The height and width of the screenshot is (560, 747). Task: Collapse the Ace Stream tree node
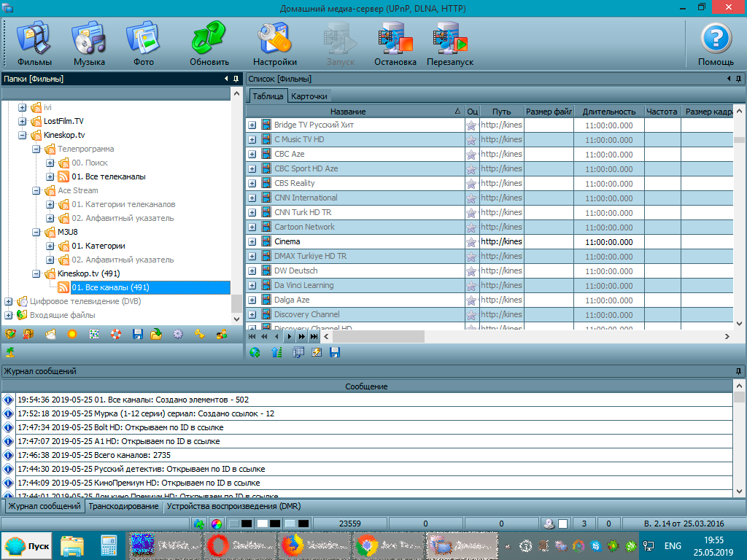36,190
